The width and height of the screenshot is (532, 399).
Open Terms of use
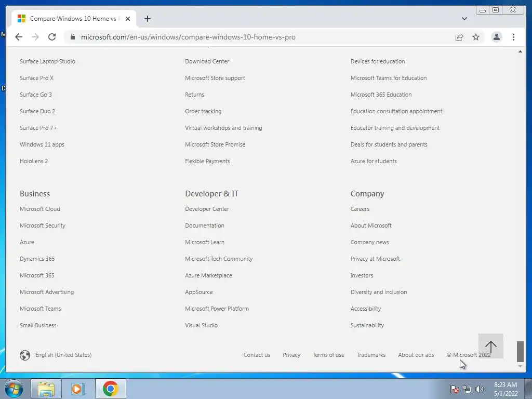coord(328,355)
